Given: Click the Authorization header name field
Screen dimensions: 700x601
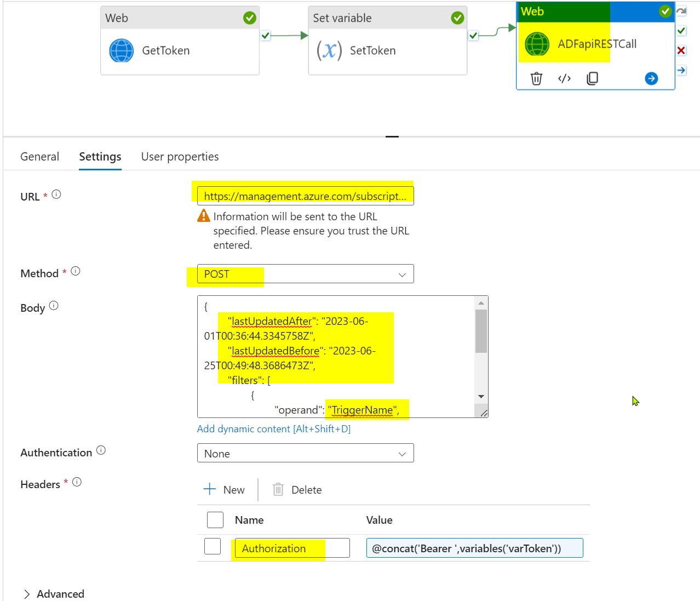Looking at the screenshot, I should [292, 548].
